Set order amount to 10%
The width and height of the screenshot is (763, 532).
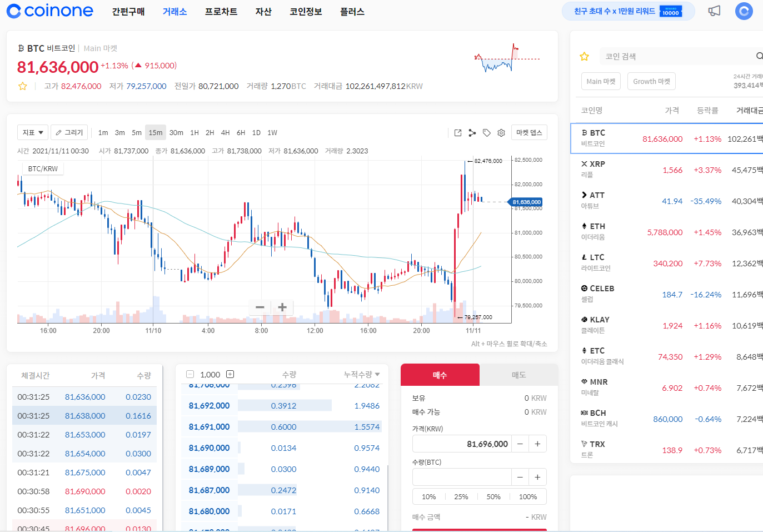[429, 496]
